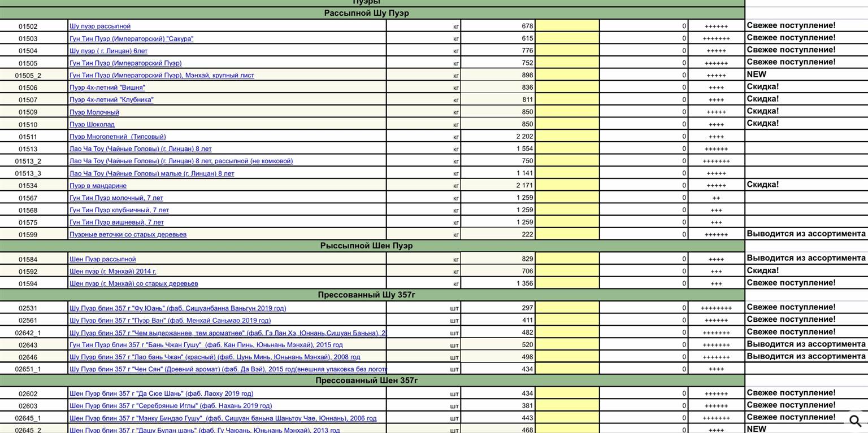This screenshot has width=868, height=433.
Task: Follow the "Гун Тин Пуэр вишневый, 7 лет" link
Action: (x=116, y=222)
